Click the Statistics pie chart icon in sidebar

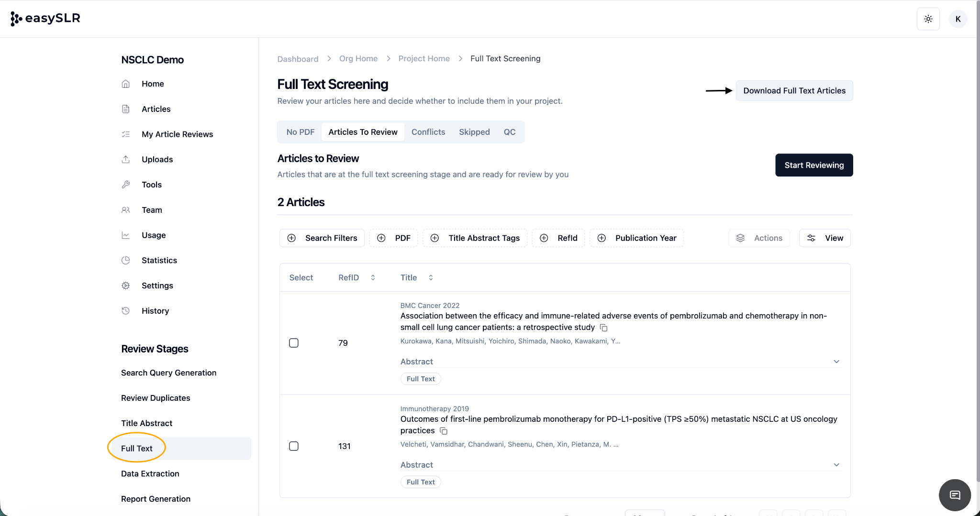[126, 260]
